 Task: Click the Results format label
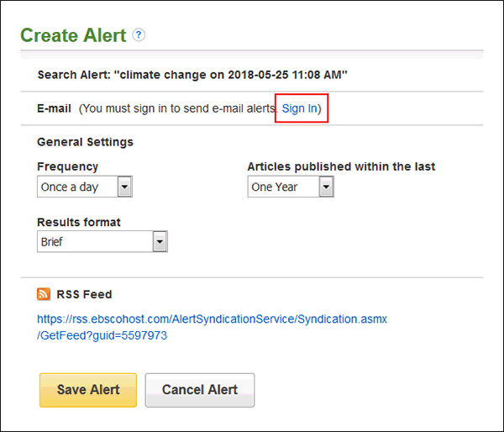[79, 222]
